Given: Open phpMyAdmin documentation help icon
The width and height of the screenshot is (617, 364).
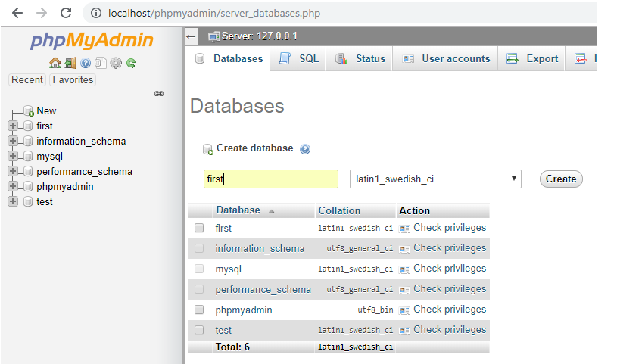Looking at the screenshot, I should (x=86, y=64).
